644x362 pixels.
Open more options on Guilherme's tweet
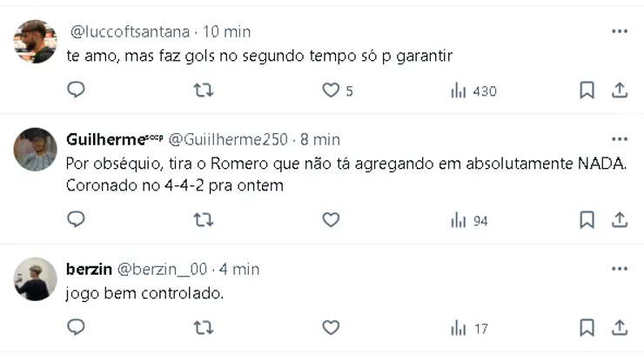619,139
